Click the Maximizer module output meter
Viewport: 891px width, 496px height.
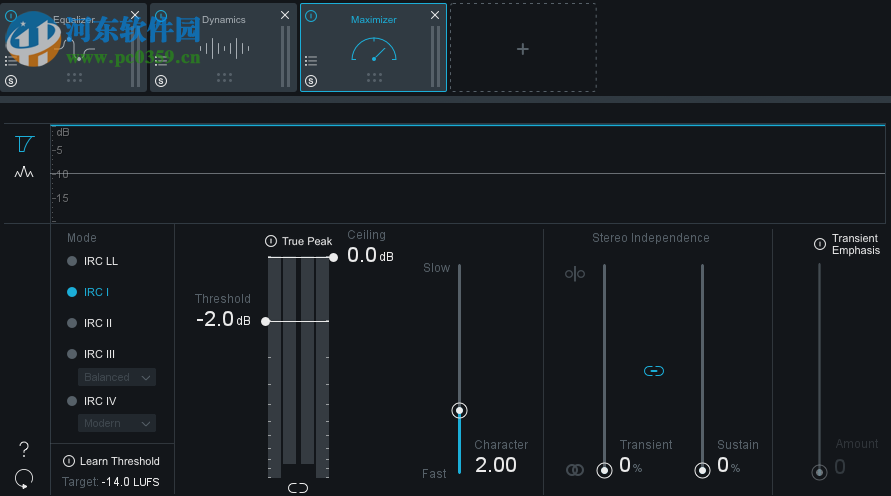pos(435,56)
